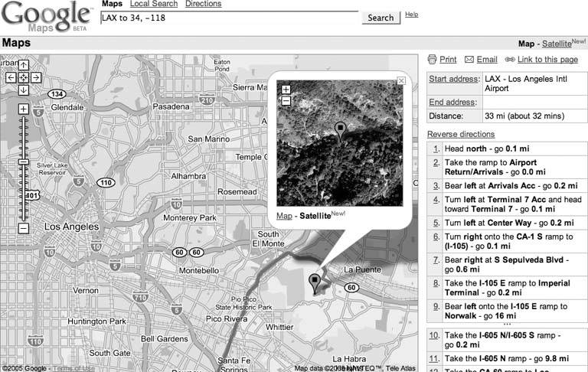
Task: Zoom in using the main map plus button
Action: tap(23, 109)
